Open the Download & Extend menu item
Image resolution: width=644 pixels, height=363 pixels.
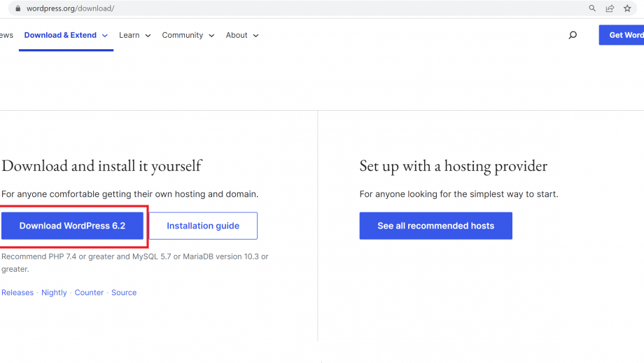60,35
